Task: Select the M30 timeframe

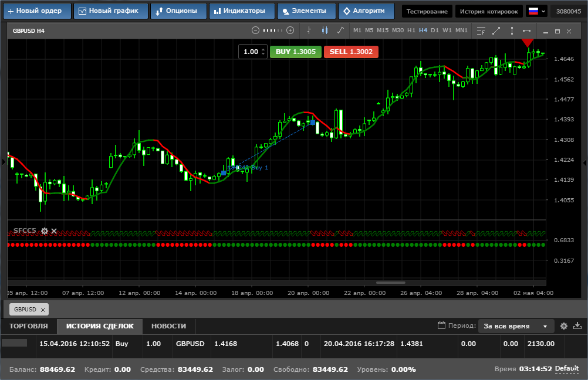Action: click(398, 30)
